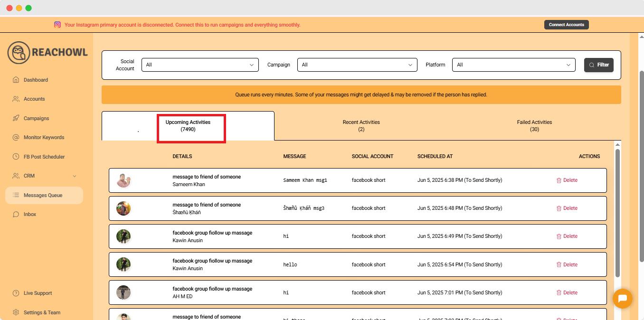644x320 pixels.
Task: Open the Platform filter dropdown
Action: point(513,65)
